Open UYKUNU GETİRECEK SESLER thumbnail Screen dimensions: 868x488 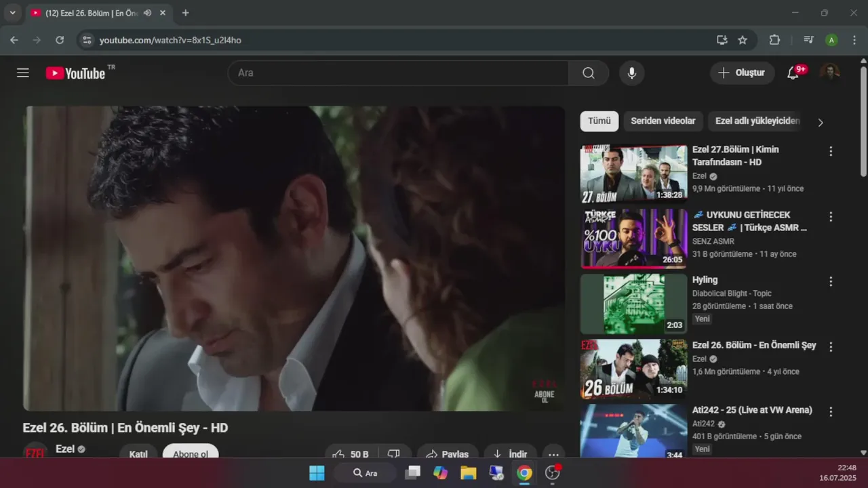click(x=633, y=239)
